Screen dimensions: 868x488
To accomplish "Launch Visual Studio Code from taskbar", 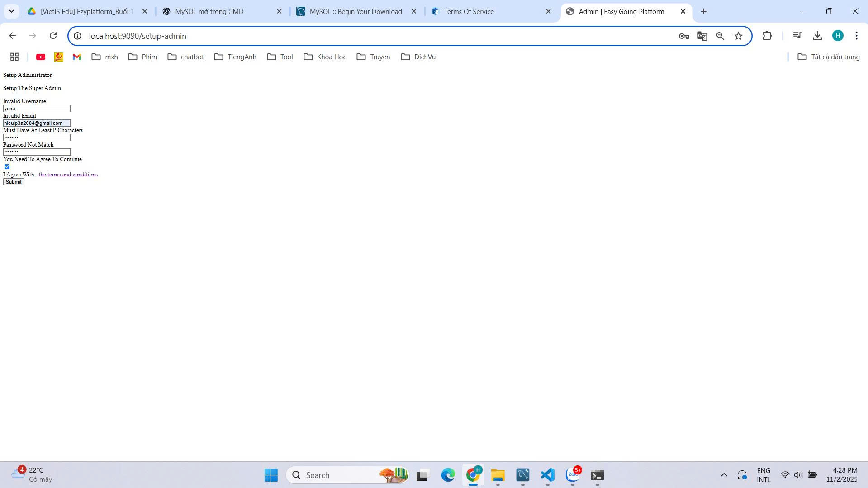I will (547, 475).
